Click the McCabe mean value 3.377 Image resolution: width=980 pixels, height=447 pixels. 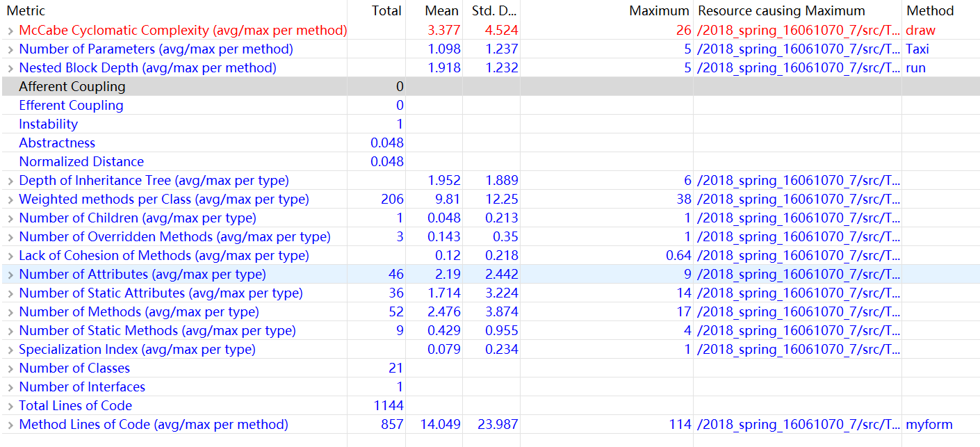[443, 31]
